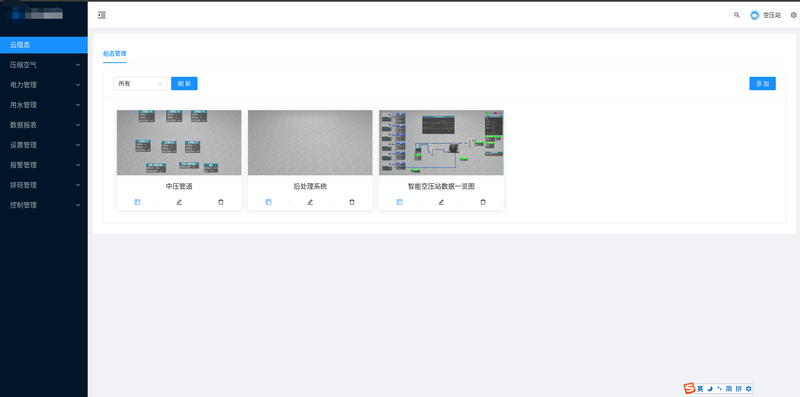Collapse the sidebar with the menu fold icon
The height and width of the screenshot is (397, 800).
coord(102,15)
